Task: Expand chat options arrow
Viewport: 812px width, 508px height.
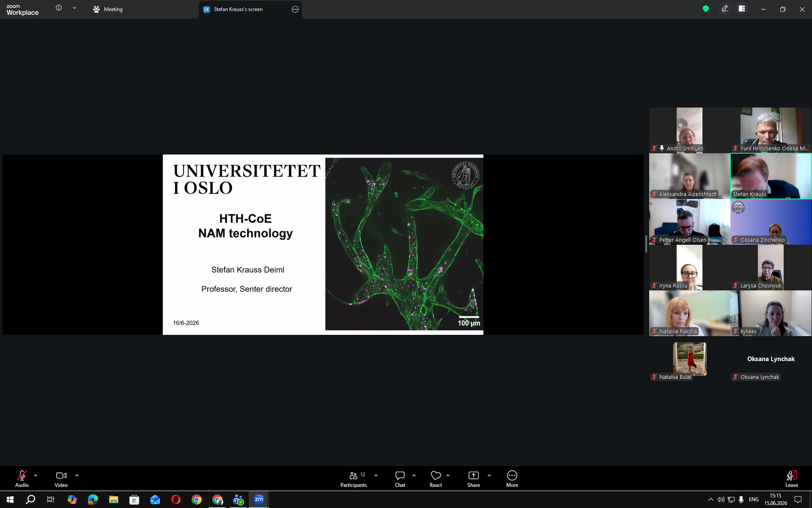Action: [414, 475]
